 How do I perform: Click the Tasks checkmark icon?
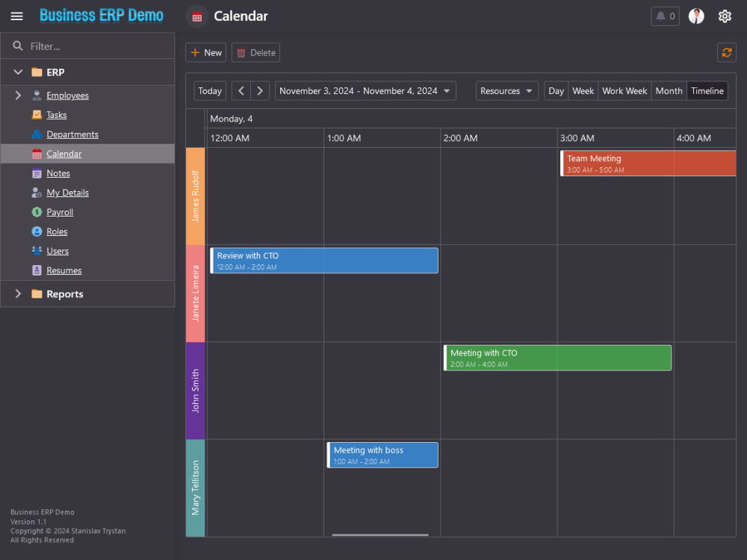[x=37, y=115]
